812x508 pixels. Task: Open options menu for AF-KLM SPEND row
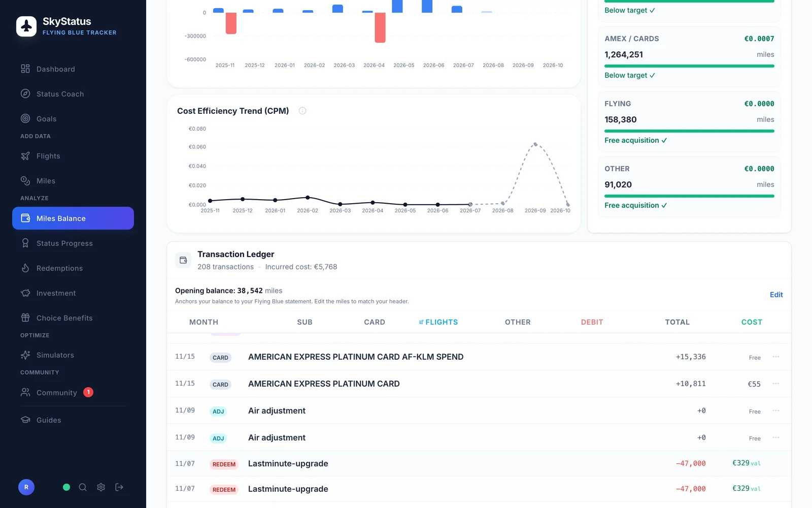point(776,357)
